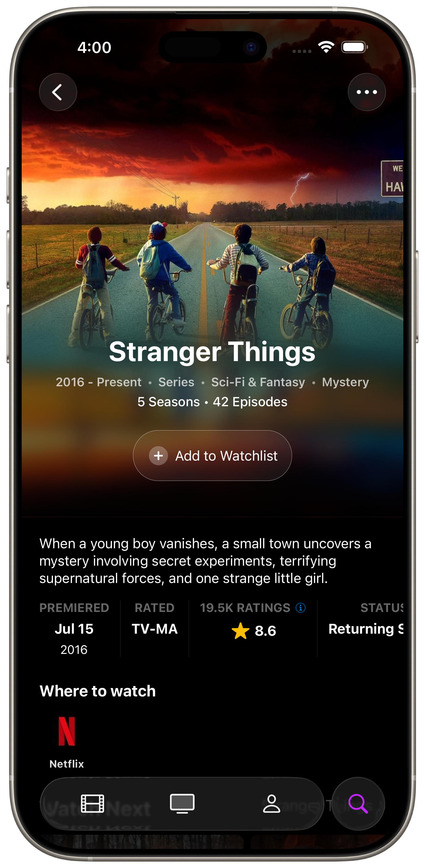Open the 5 Seasons • 42 Episodes info
The image size is (425, 868).
tap(212, 402)
